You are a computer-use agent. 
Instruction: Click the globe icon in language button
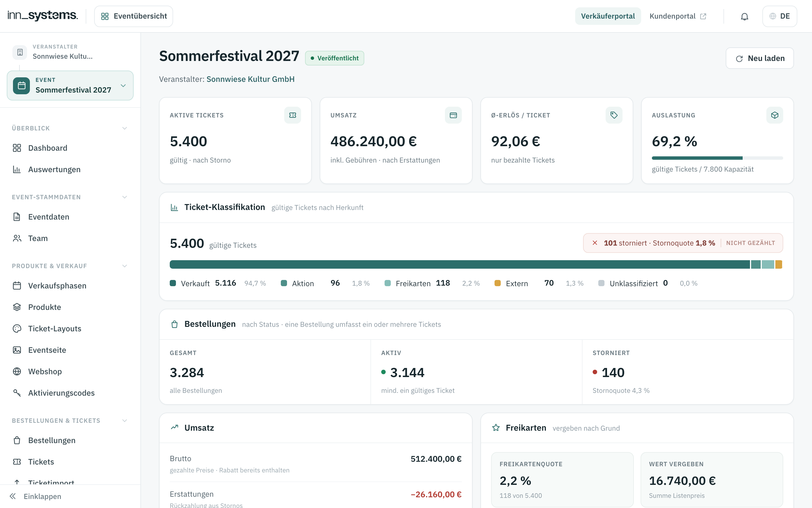[x=773, y=16]
